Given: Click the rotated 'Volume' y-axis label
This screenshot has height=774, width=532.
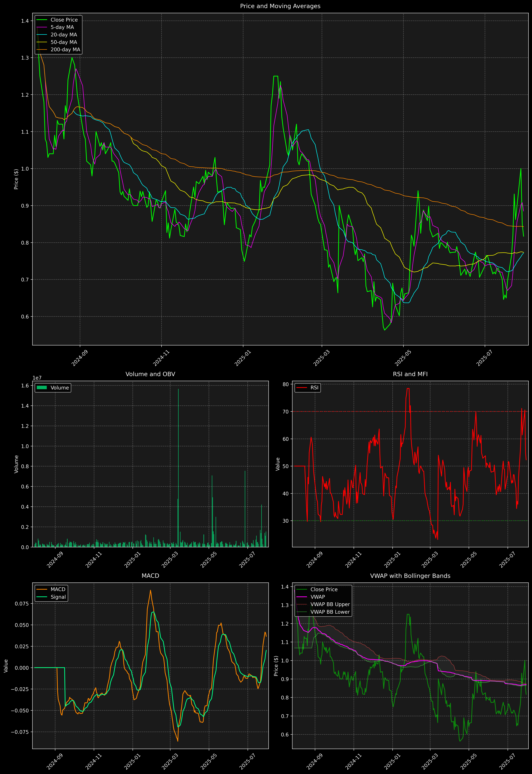Looking at the screenshot, I should point(16,464).
